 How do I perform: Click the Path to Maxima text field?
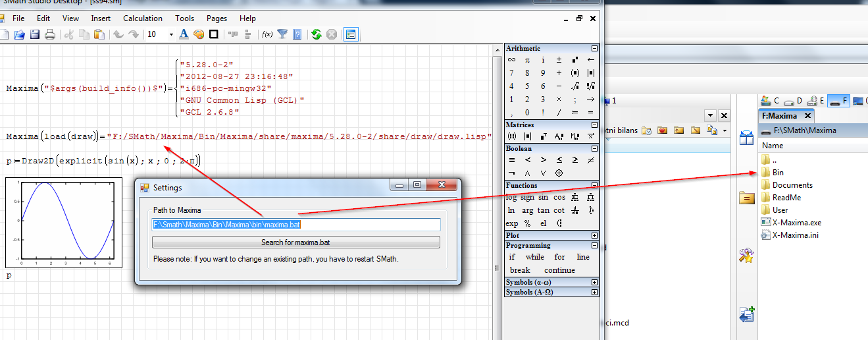pyautogui.click(x=295, y=225)
